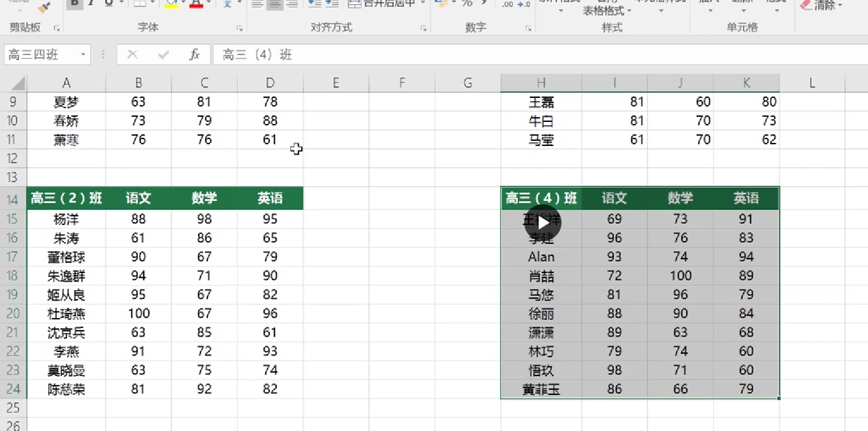Activate the Format Painter tool

(x=43, y=9)
